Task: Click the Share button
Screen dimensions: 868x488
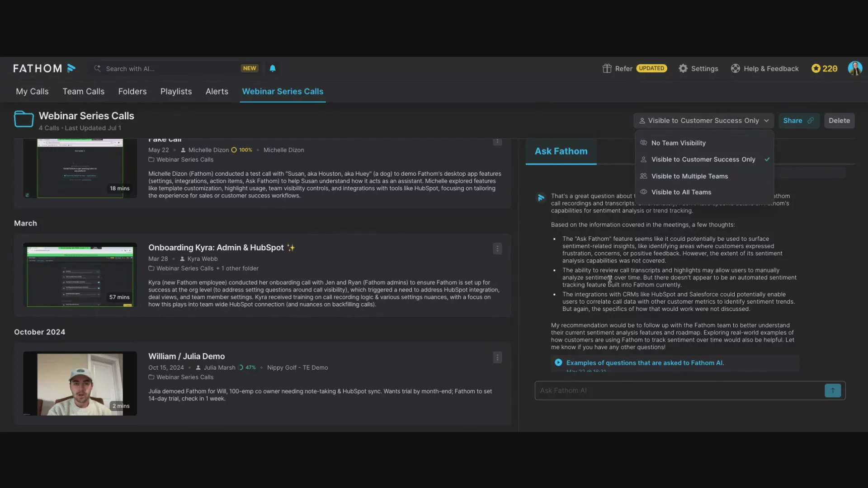Action: (798, 121)
